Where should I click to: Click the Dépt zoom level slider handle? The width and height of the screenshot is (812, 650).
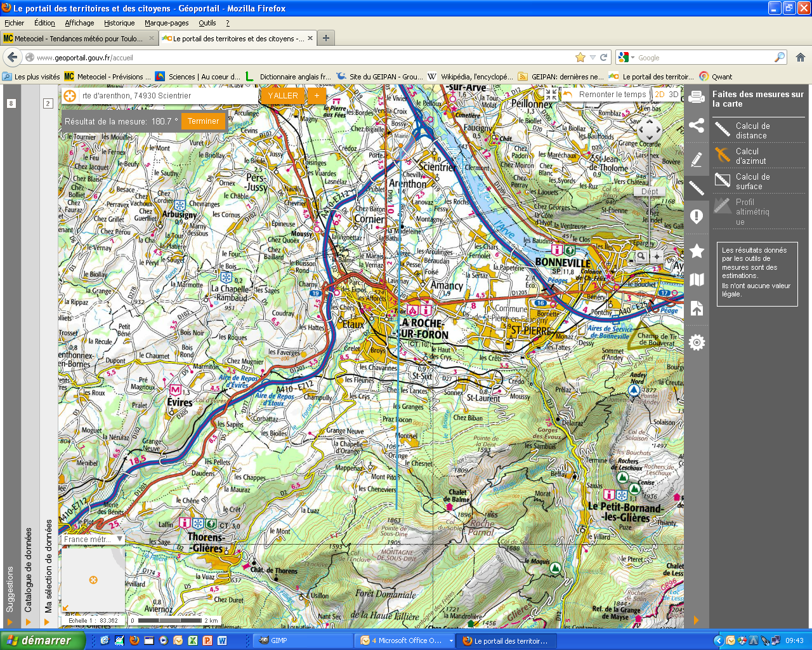point(649,192)
